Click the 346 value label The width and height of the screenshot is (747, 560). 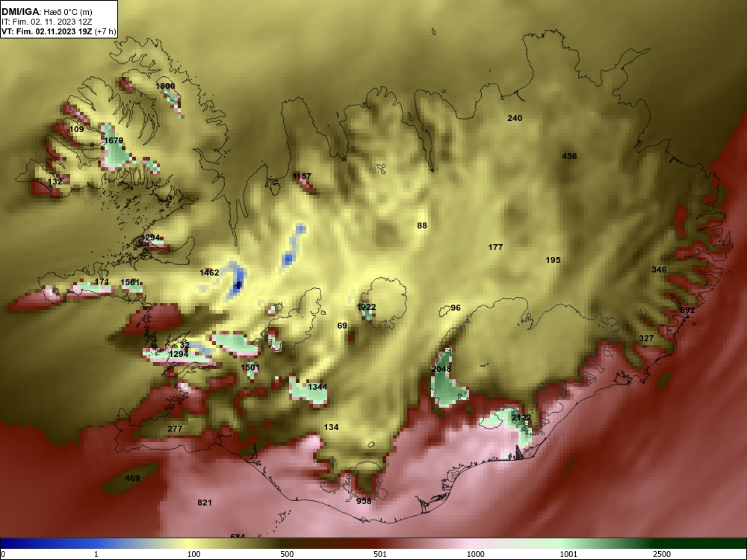[659, 270]
